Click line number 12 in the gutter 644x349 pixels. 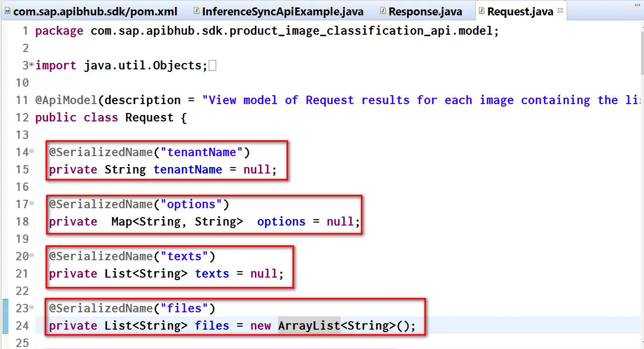coord(22,117)
